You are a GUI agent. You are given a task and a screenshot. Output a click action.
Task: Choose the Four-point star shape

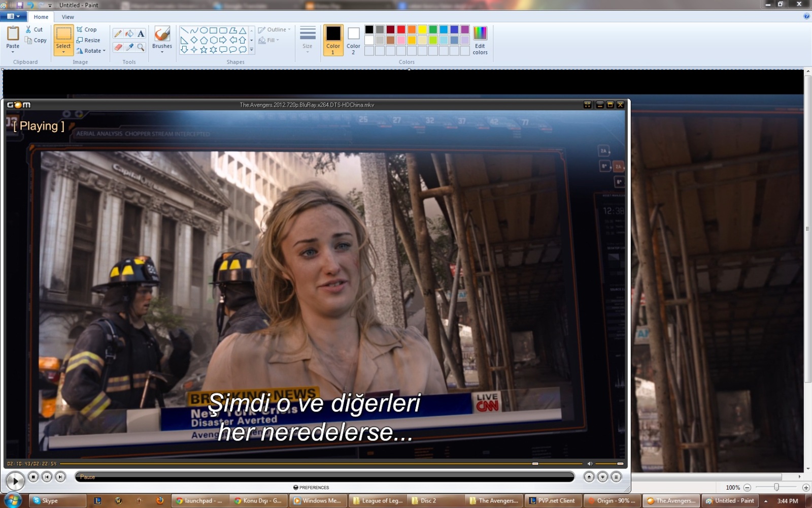pyautogui.click(x=194, y=50)
